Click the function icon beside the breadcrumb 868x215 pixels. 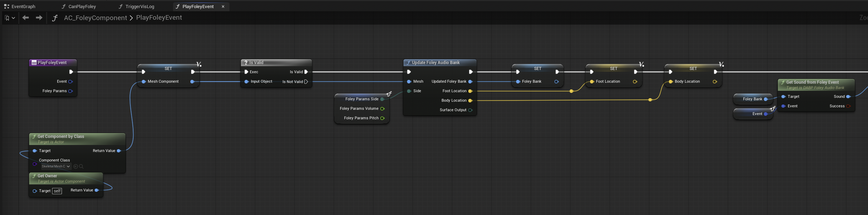55,18
